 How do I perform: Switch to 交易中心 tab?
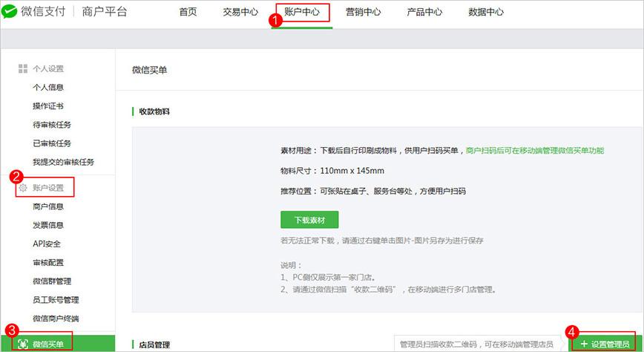(x=240, y=12)
